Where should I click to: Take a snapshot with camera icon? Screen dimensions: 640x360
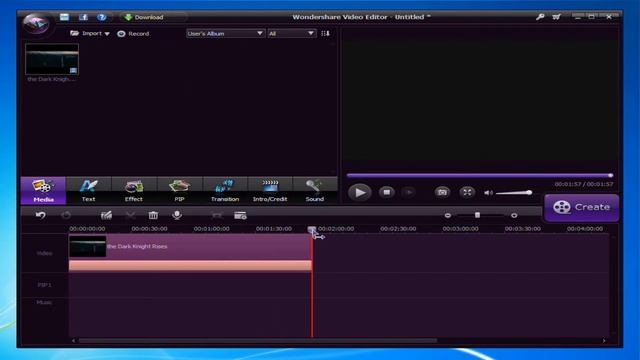pyautogui.click(x=442, y=192)
